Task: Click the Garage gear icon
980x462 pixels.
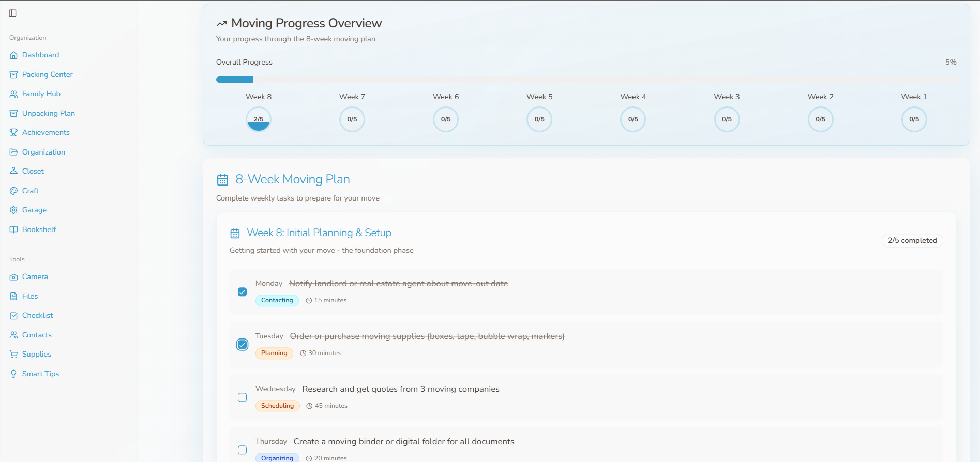Action: pyautogui.click(x=13, y=210)
